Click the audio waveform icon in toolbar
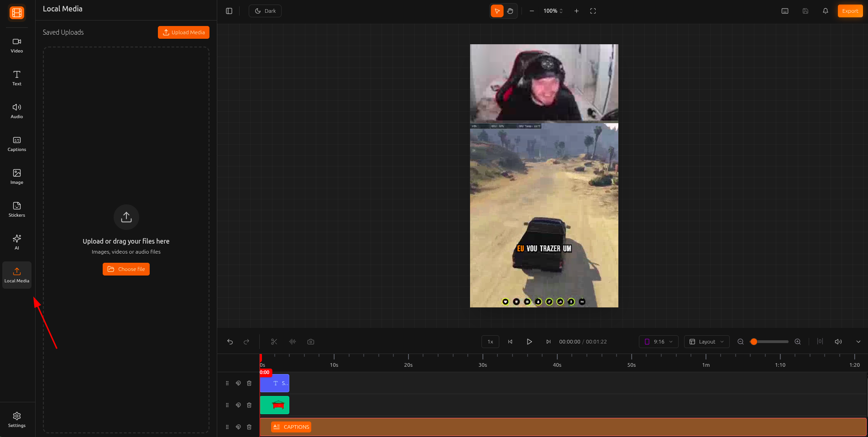The image size is (868, 437). click(x=293, y=342)
